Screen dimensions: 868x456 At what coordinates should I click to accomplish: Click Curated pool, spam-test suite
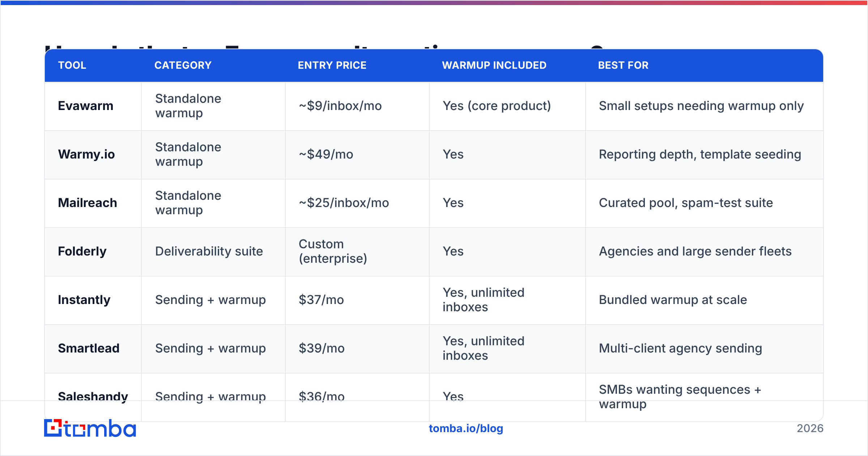click(x=686, y=203)
